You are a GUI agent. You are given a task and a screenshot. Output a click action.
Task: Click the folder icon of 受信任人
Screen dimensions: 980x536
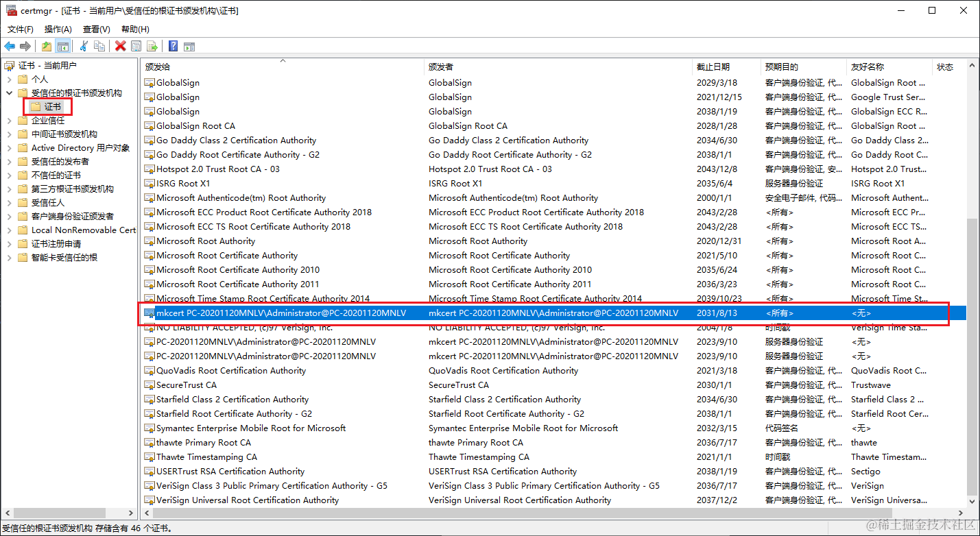(23, 203)
